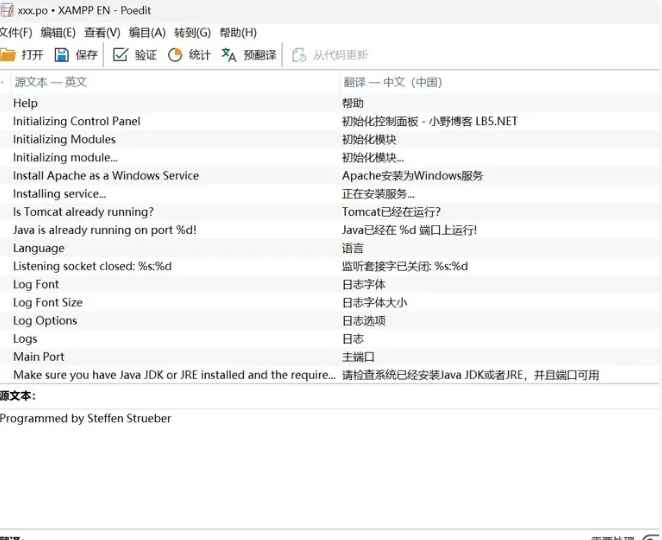
Task: Sort by Source text — English column header
Action: (x=50, y=82)
